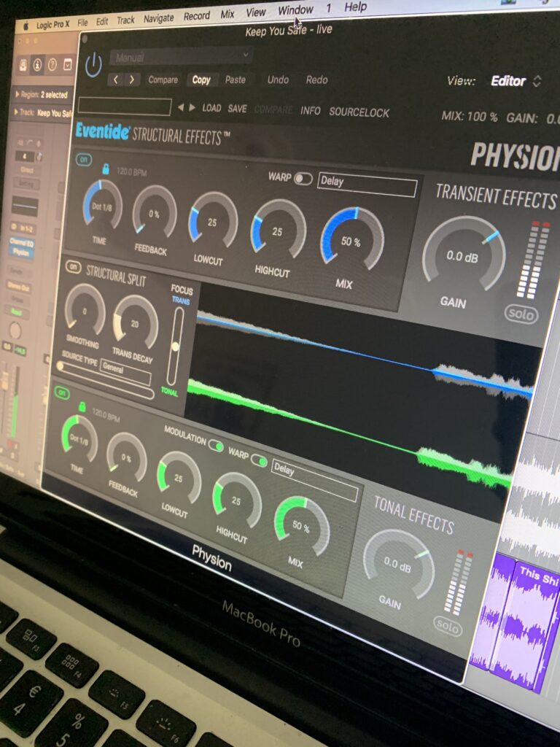
Task: Open the Source Type General dropdown
Action: tap(125, 371)
